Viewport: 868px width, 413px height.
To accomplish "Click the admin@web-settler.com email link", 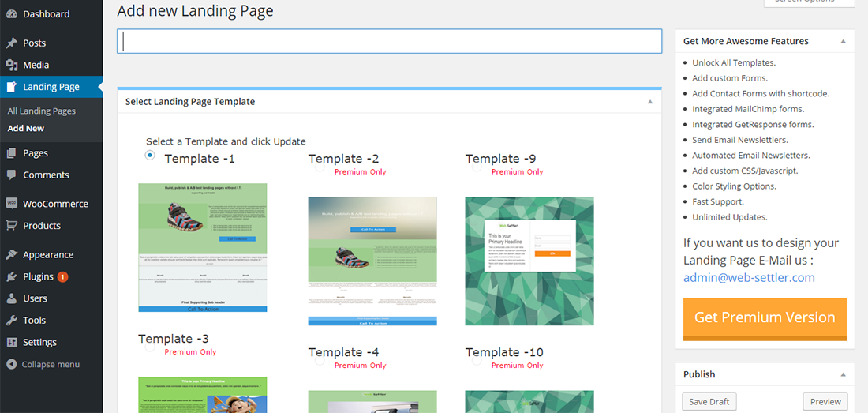I will (x=749, y=277).
